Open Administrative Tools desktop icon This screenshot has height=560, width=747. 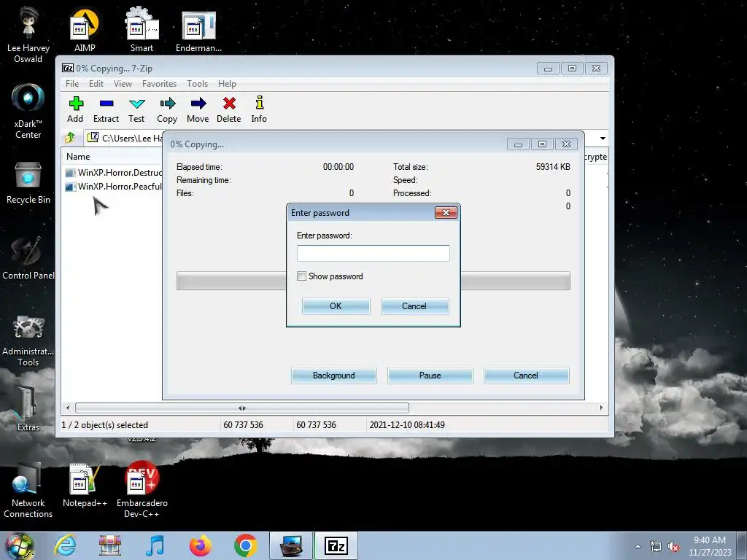pyautogui.click(x=28, y=341)
